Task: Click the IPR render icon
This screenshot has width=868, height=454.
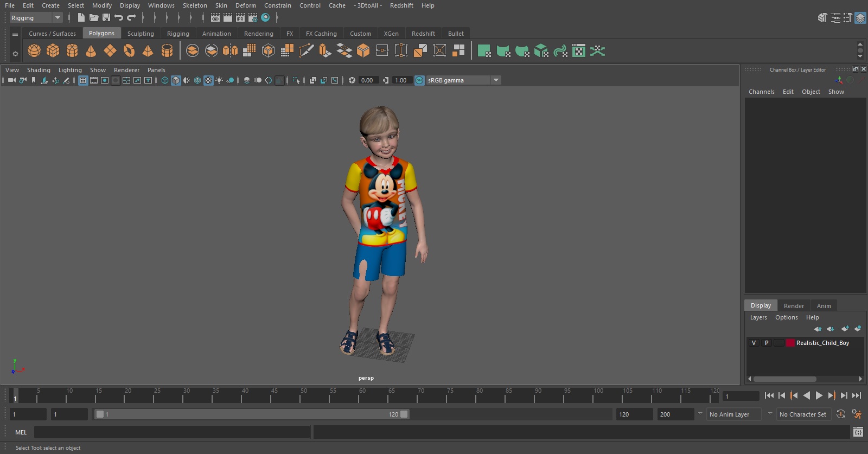Action: [240, 18]
